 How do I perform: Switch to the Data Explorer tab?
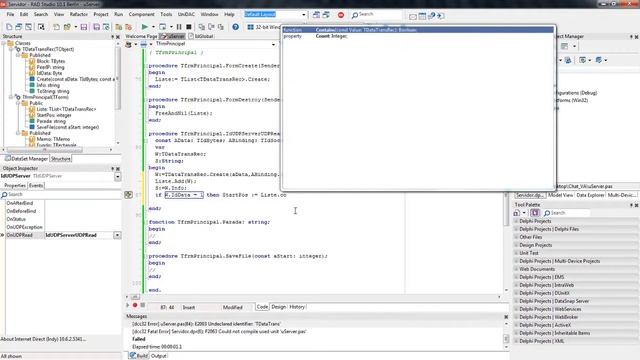pyautogui.click(x=590, y=196)
